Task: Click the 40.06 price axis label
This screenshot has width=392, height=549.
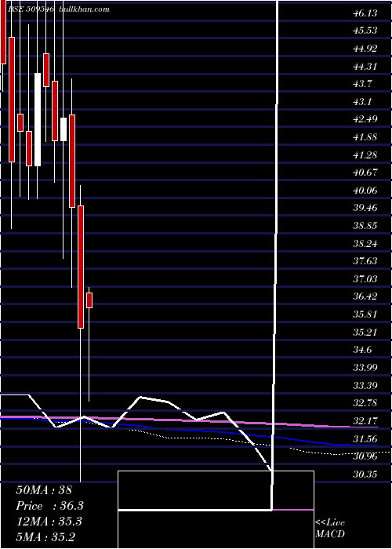Action: click(365, 190)
